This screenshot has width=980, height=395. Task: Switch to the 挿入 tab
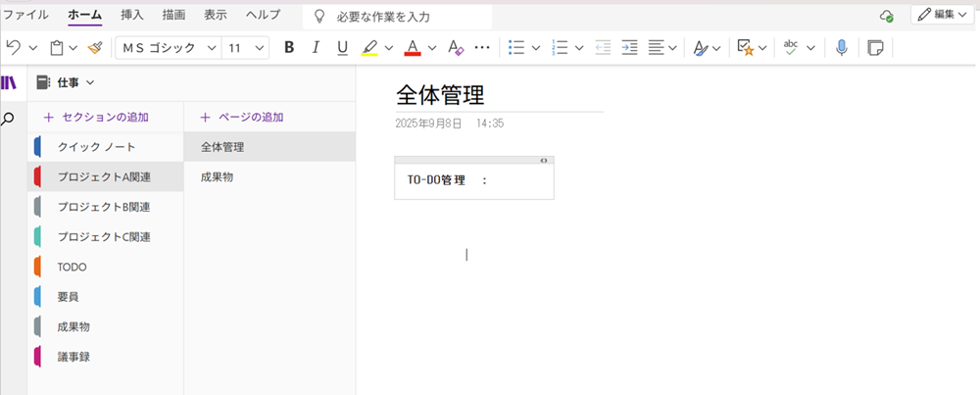[132, 15]
